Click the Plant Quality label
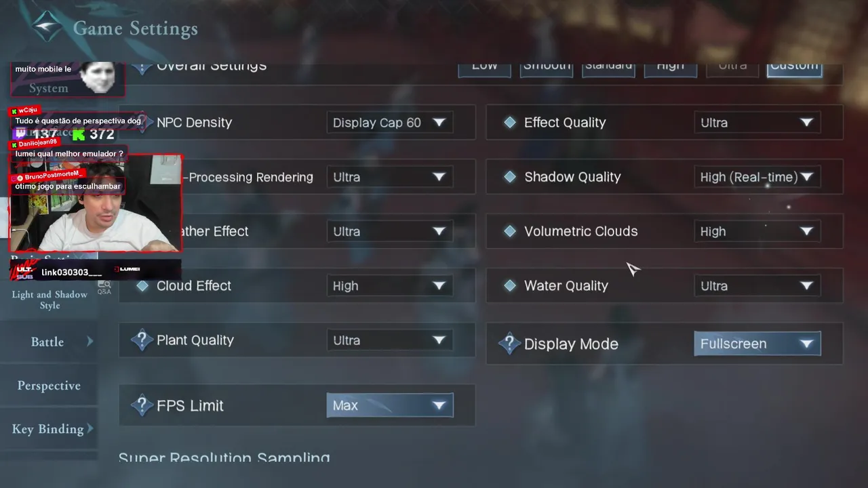This screenshot has height=488, width=868. point(195,340)
